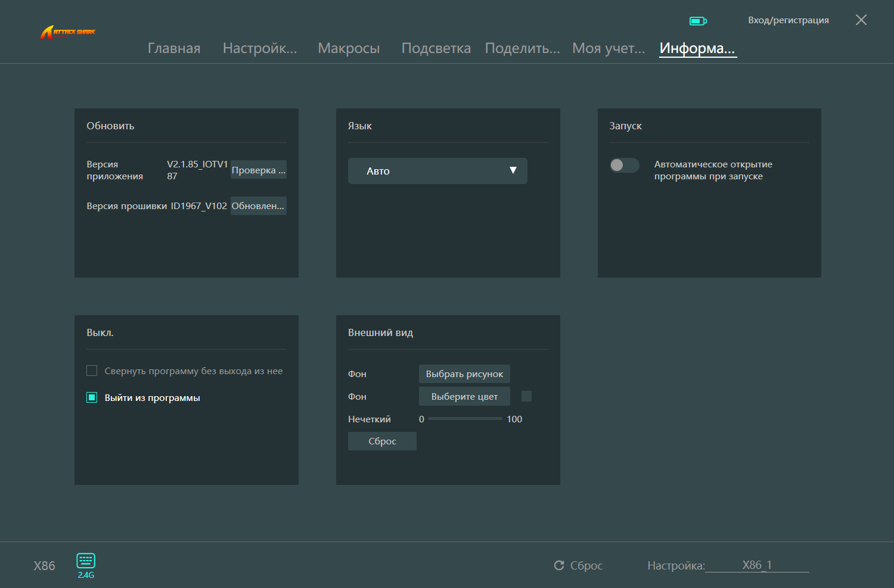Click the background color swatch square

[x=526, y=396]
